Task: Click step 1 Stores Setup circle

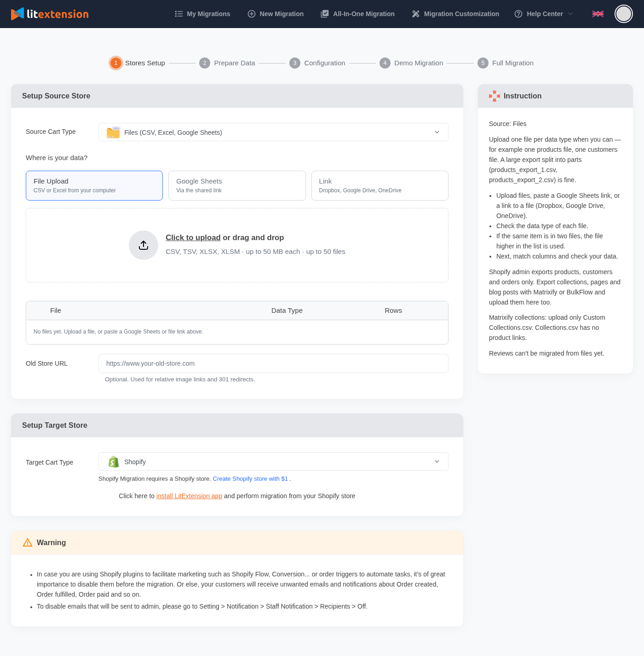Action: tap(116, 63)
